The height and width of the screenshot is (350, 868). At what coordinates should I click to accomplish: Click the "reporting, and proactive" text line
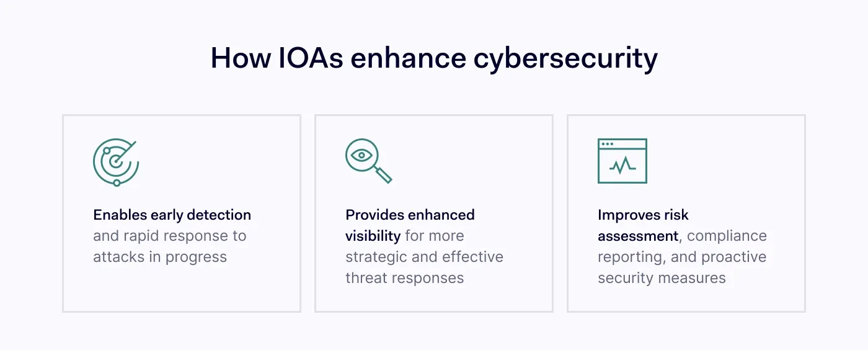click(x=682, y=257)
